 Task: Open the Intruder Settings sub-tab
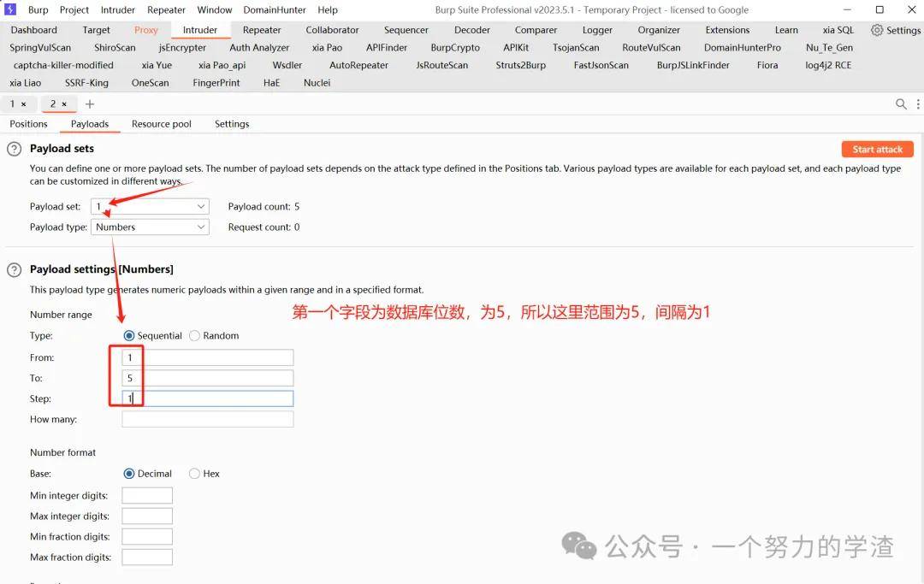point(232,124)
